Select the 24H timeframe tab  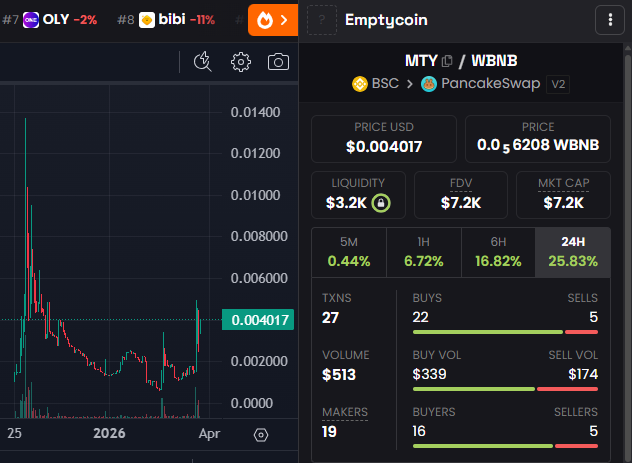573,252
